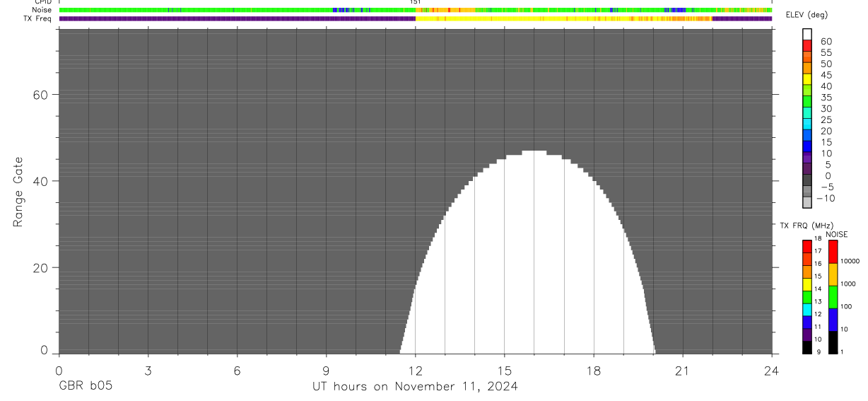Click the 'CPID' row label
868x401 pixels.
point(43,2)
